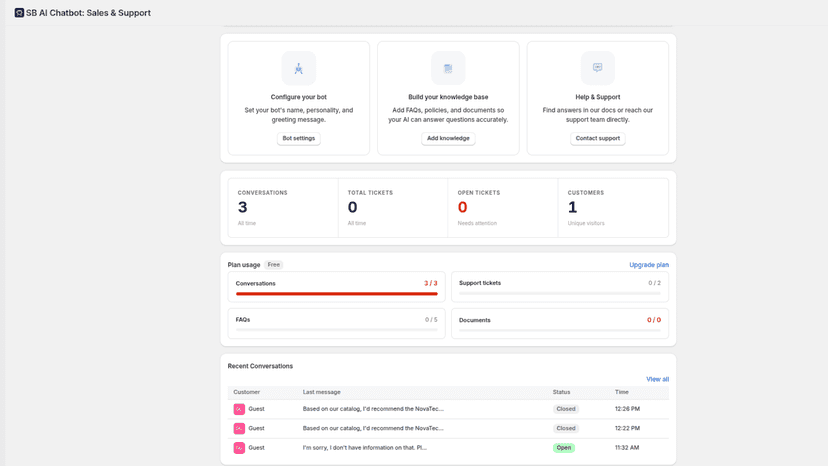Click Guest name in the 11:32 AM row
Viewport: 828px width, 466px height.
257,448
